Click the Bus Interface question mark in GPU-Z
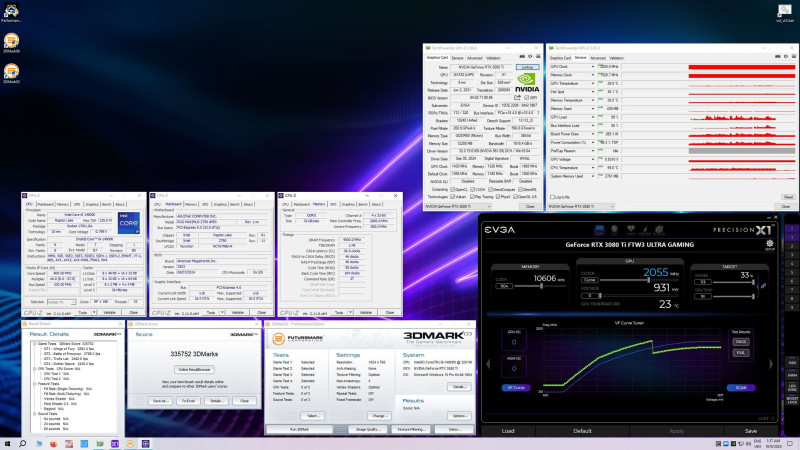Viewport: 800px width, 450px height. click(x=537, y=113)
